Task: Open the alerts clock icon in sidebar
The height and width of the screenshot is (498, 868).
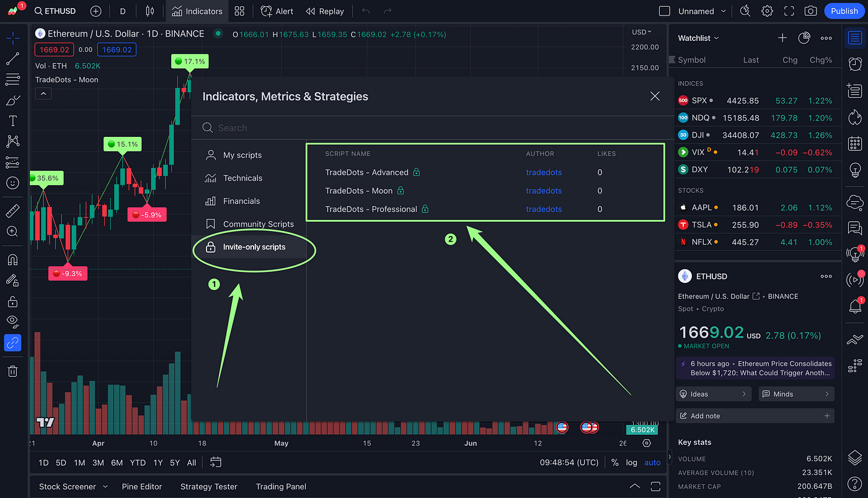Action: (855, 64)
